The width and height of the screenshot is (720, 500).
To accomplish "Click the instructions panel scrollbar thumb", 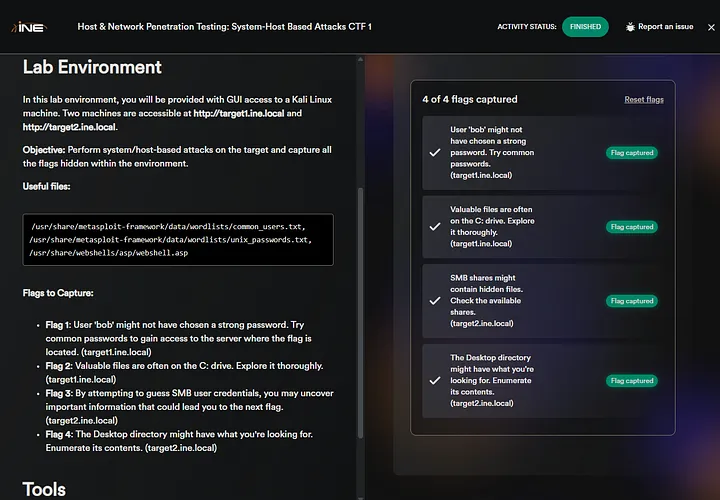I will (360, 312).
